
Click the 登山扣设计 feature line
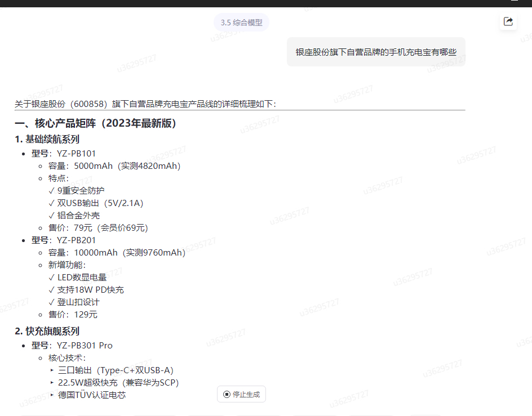[74, 302]
